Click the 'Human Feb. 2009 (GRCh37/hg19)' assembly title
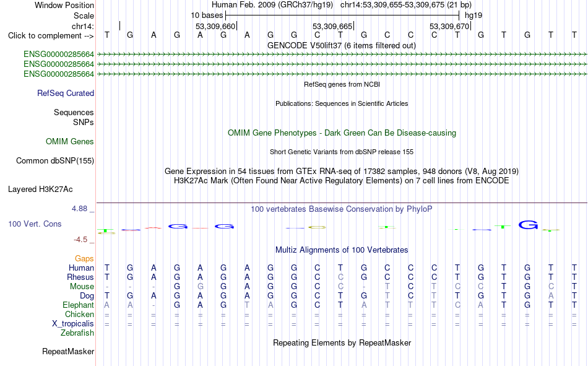588x366 pixels. [x=272, y=5]
